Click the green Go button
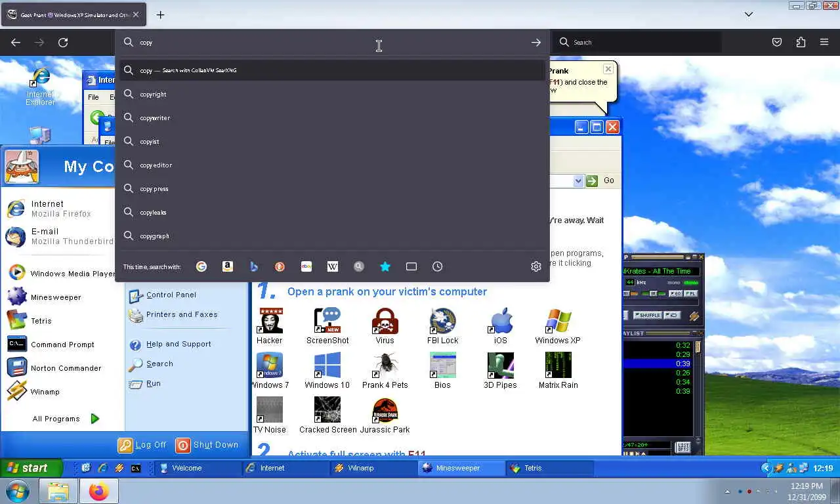The height and width of the screenshot is (504, 840). point(593,180)
